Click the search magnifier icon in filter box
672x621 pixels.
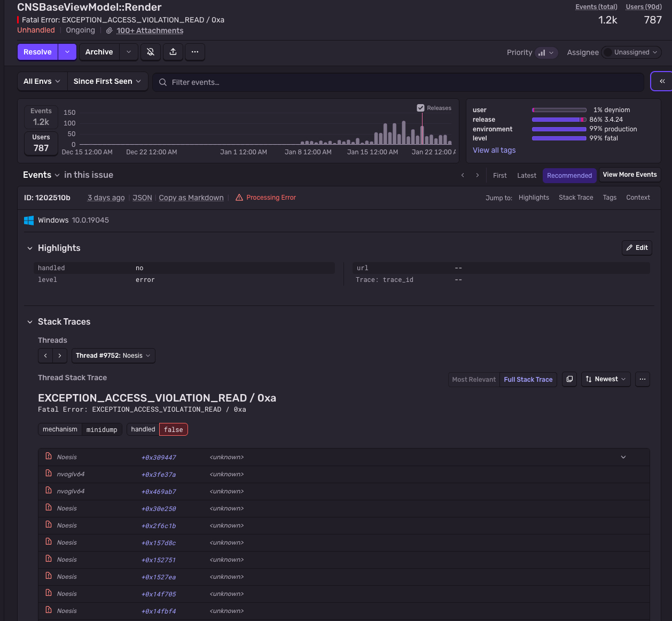click(163, 82)
